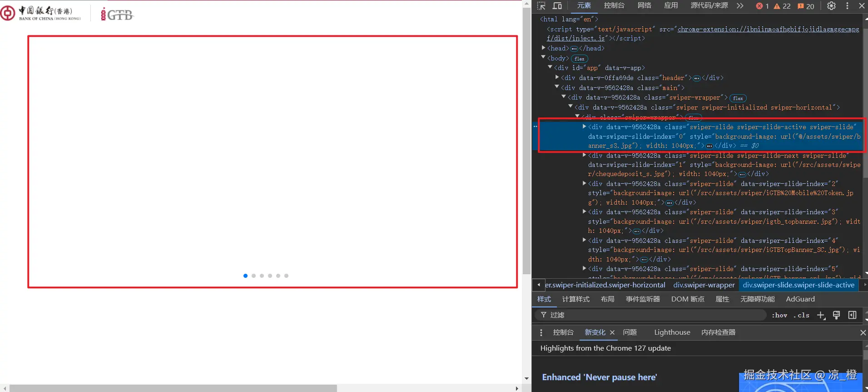Collapse the div id app node
The width and height of the screenshot is (868, 392).
pos(550,67)
